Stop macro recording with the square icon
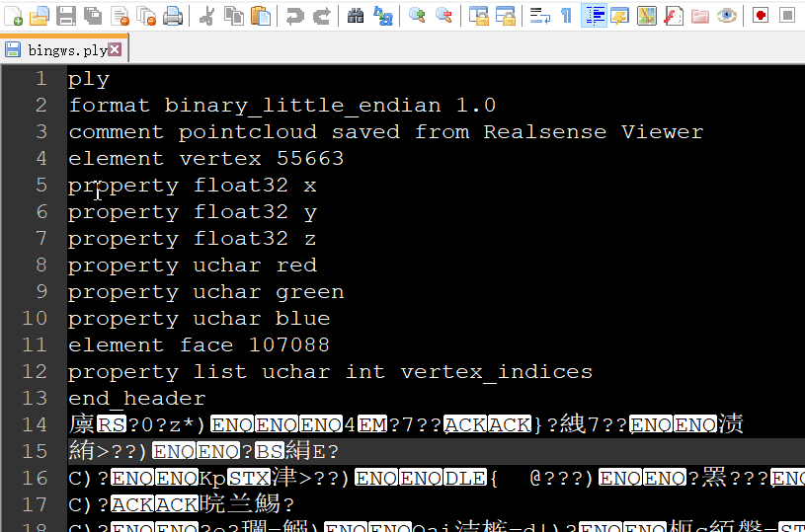This screenshot has width=805, height=532. point(787,16)
